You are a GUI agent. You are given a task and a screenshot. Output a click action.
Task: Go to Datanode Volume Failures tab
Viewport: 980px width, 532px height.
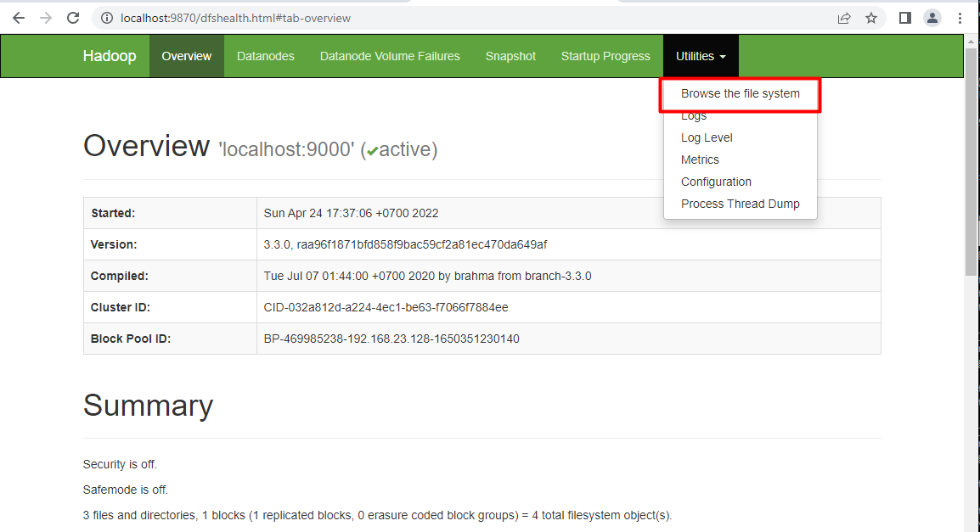coord(390,56)
